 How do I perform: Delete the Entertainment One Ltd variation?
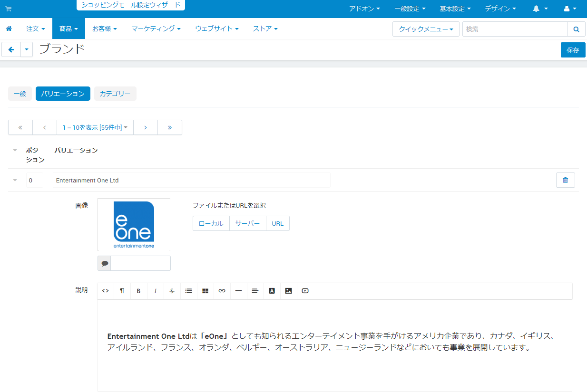coord(565,180)
